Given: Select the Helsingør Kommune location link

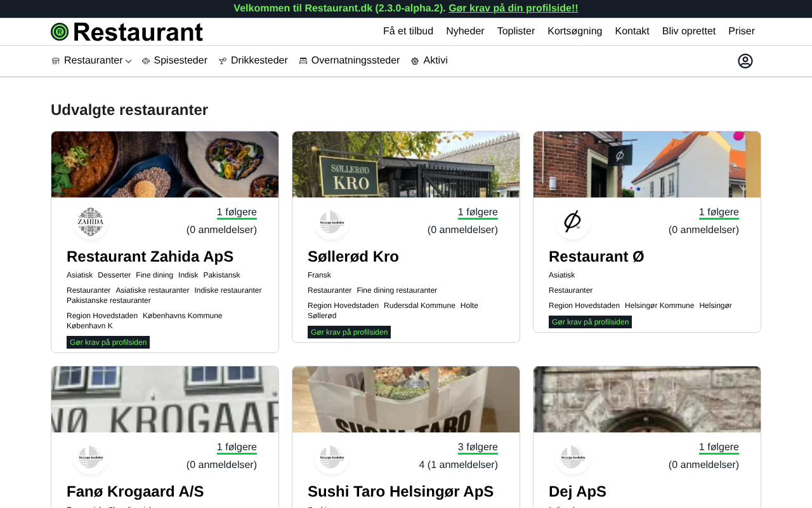Looking at the screenshot, I should click(x=660, y=305).
